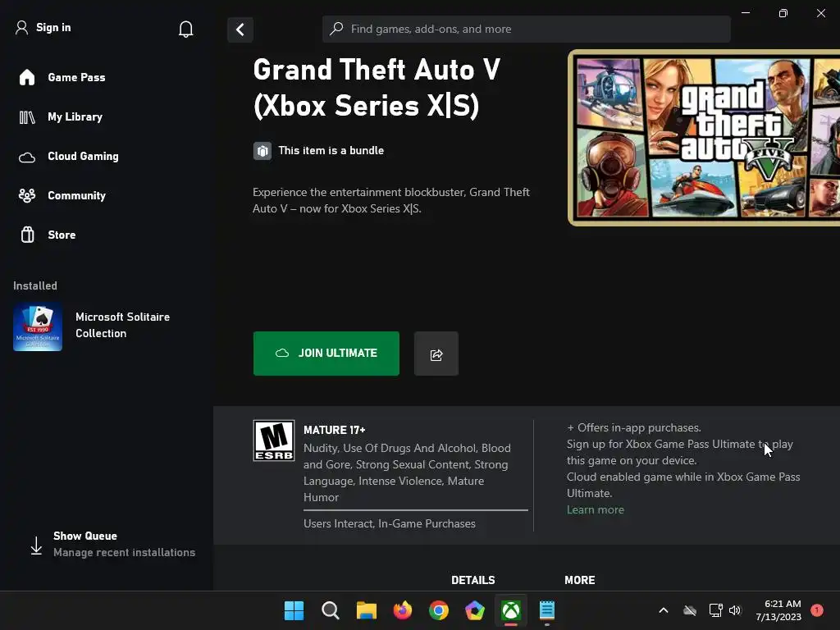840x630 pixels.
Task: Open the red notification badge in taskbar
Action: 817,610
